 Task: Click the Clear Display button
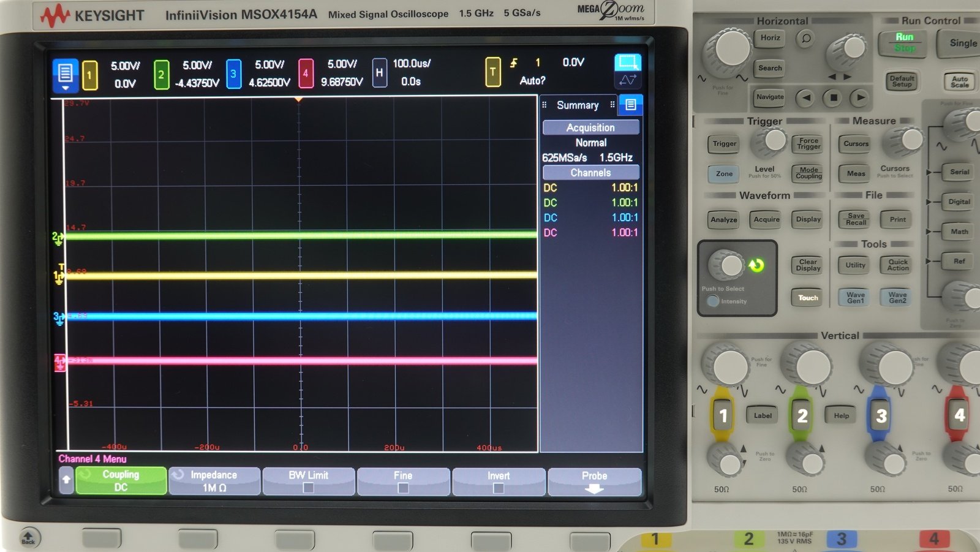click(808, 265)
